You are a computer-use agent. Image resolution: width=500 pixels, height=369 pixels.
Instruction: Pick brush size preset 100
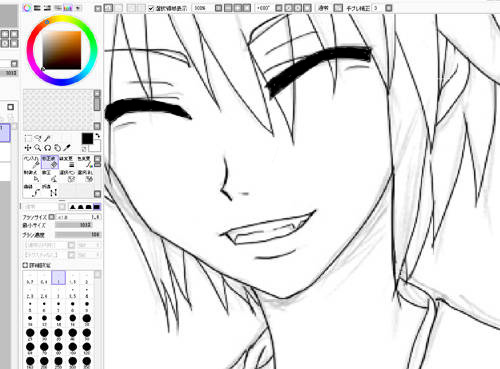click(73, 349)
